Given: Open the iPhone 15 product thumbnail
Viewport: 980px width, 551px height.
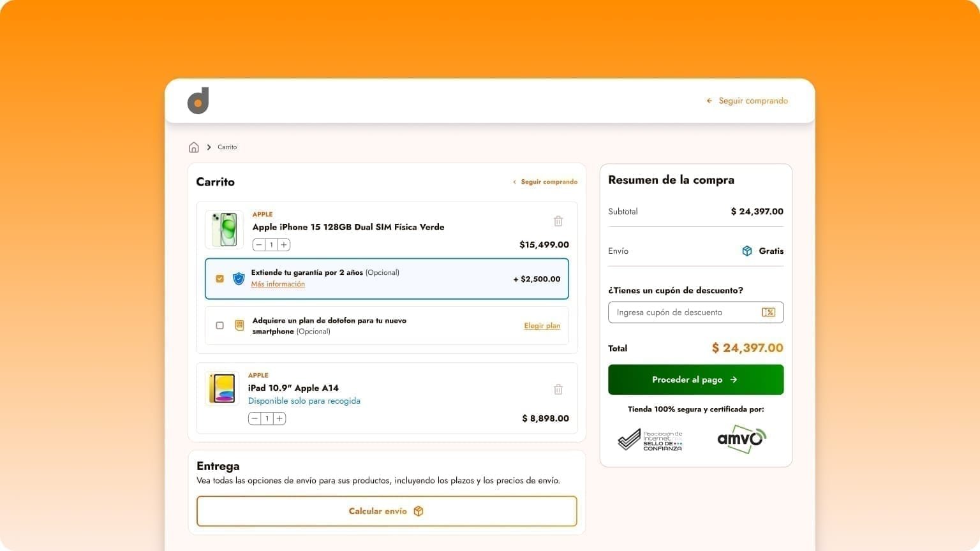Looking at the screenshot, I should [224, 230].
